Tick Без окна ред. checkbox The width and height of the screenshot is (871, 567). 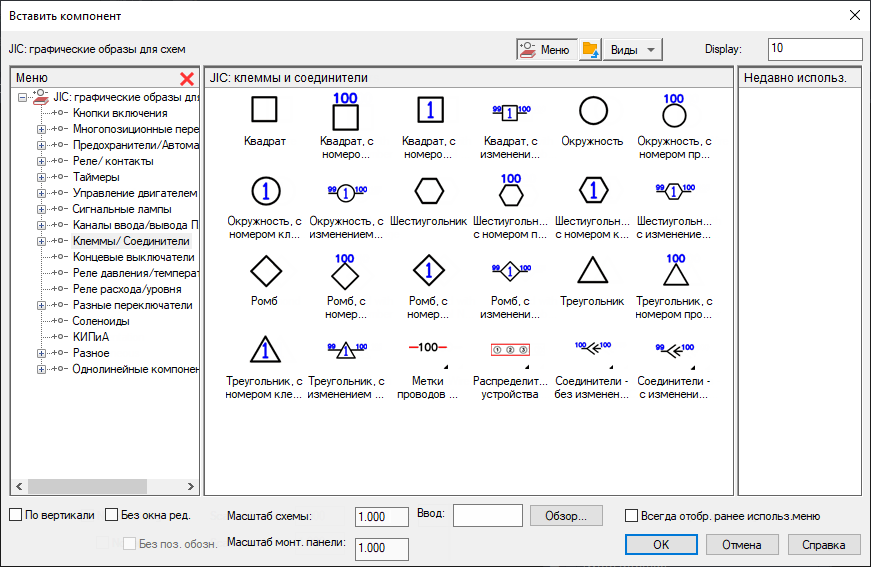pyautogui.click(x=112, y=515)
